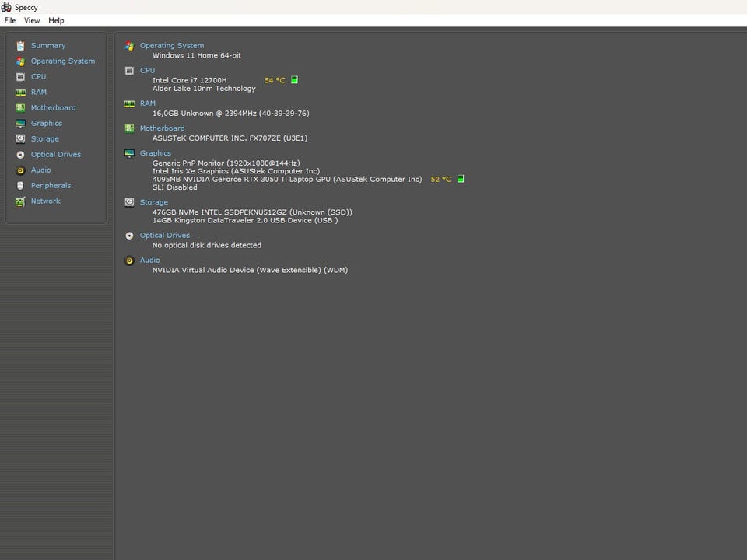The image size is (747, 560).
Task: Click the Generic PnP Monitor line
Action: [x=226, y=163]
